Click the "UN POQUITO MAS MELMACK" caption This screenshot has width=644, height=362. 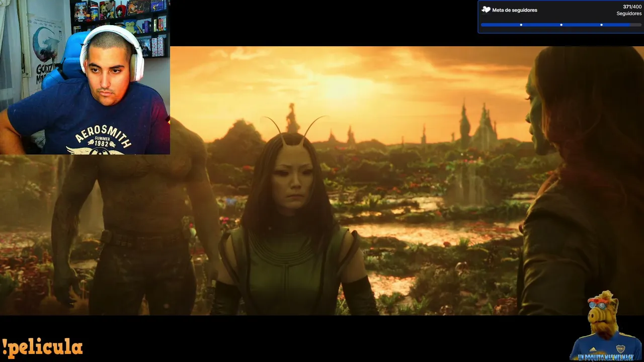[x=605, y=357]
